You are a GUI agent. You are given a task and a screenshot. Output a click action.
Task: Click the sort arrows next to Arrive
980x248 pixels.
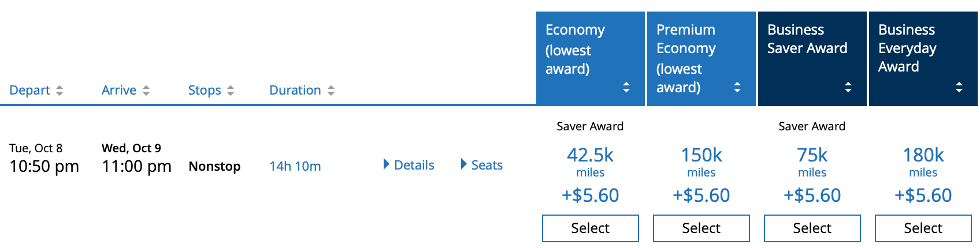click(x=146, y=91)
